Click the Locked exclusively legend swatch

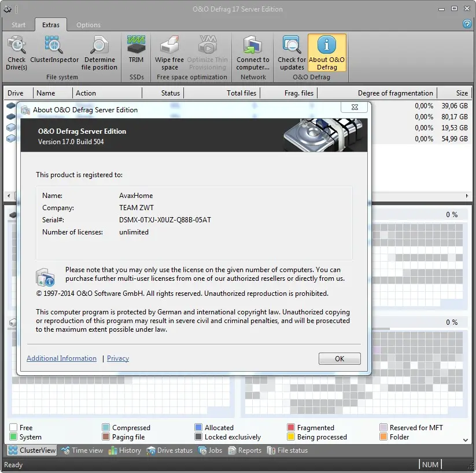(x=198, y=437)
